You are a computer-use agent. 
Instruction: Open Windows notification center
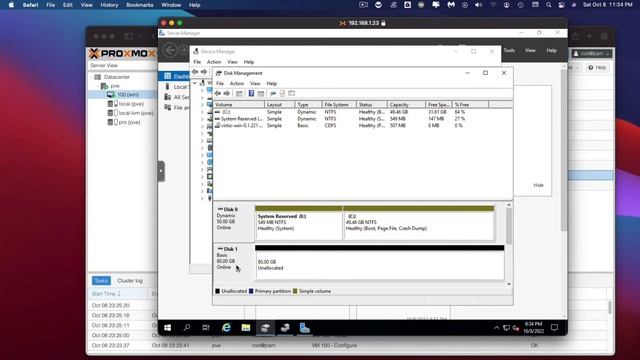(x=554, y=328)
